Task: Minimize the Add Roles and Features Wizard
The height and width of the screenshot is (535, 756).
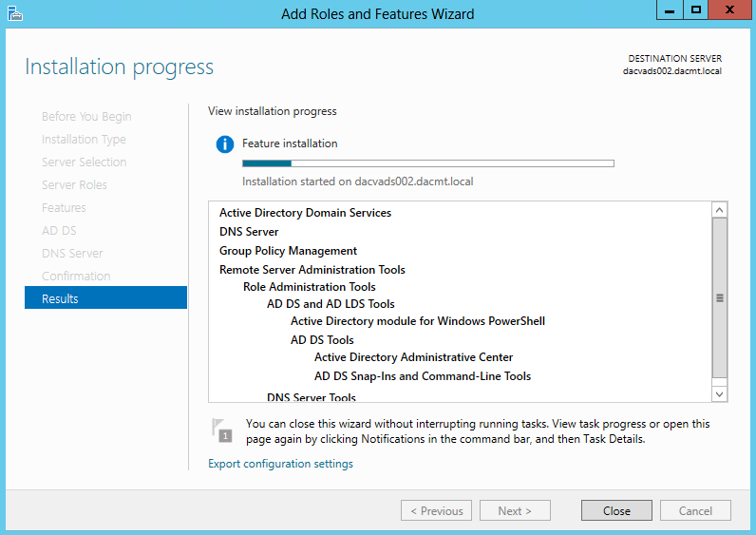Action: click(670, 10)
